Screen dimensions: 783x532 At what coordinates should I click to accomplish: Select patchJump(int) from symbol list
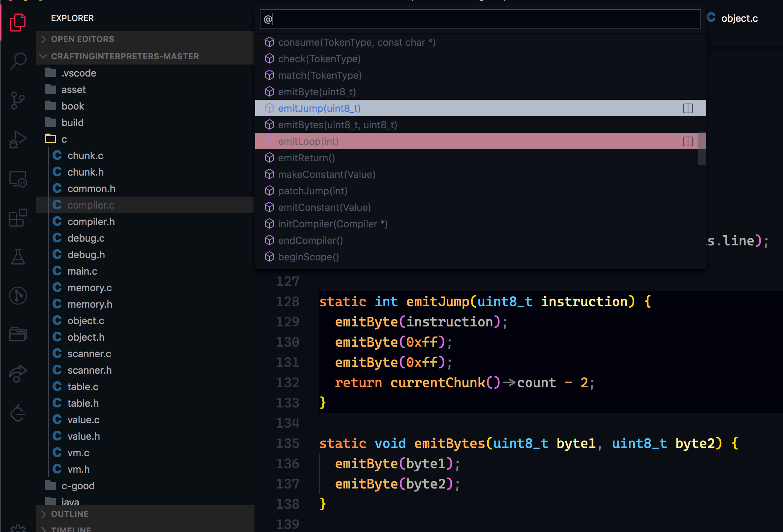coord(312,191)
